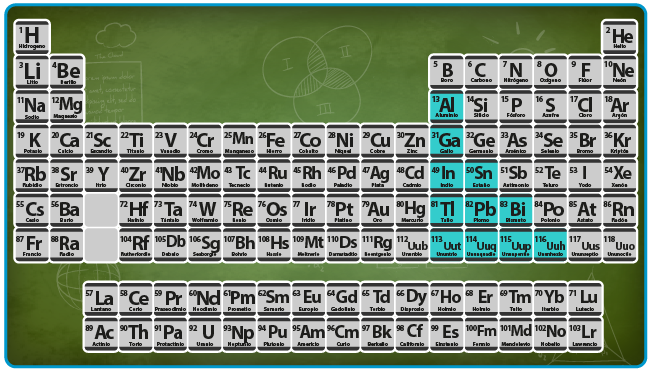Select the Carbono (C) element tile
Image resolution: width=651 pixels, height=371 pixels.
coord(481,71)
